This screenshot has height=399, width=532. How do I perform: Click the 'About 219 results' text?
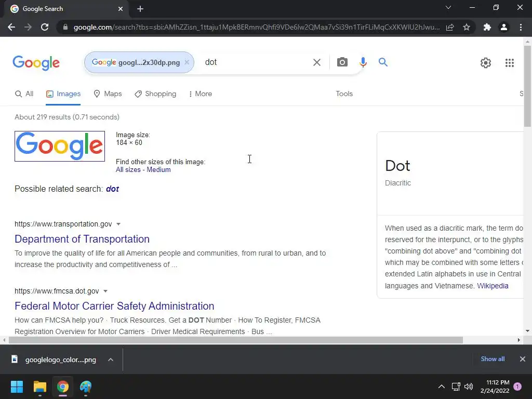pos(67,117)
